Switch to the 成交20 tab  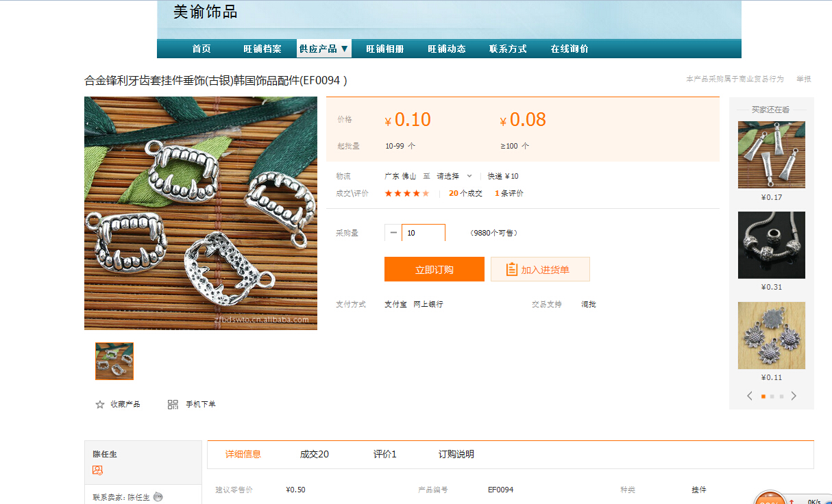[x=314, y=454]
